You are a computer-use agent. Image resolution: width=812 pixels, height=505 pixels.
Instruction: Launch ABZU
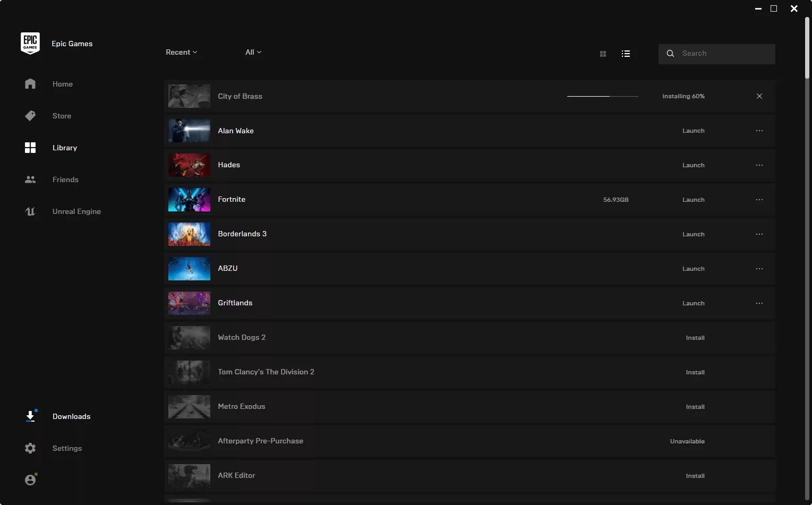[693, 269]
